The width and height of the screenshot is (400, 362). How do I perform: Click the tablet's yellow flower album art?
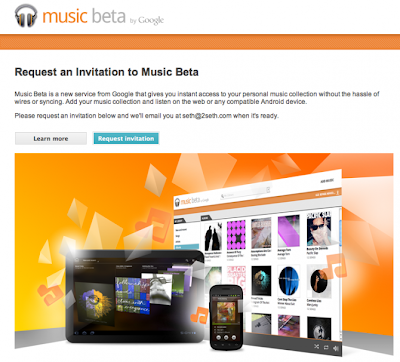click(95, 301)
